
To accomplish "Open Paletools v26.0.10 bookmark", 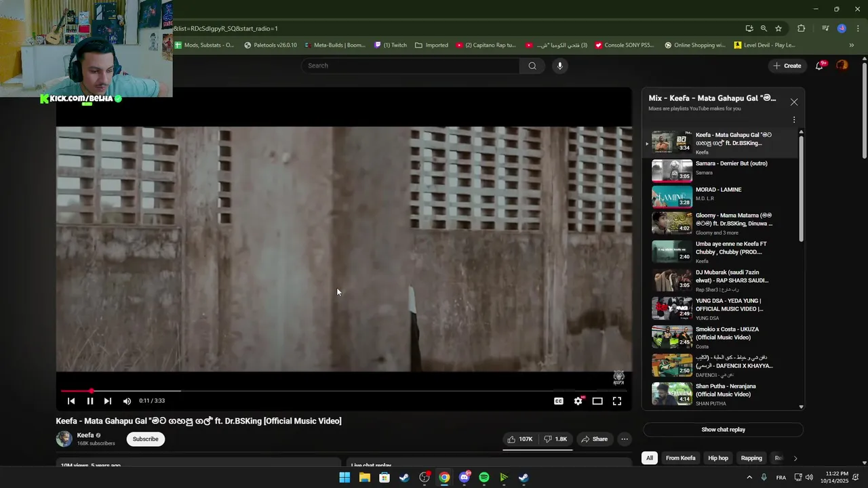I will 271,45.
